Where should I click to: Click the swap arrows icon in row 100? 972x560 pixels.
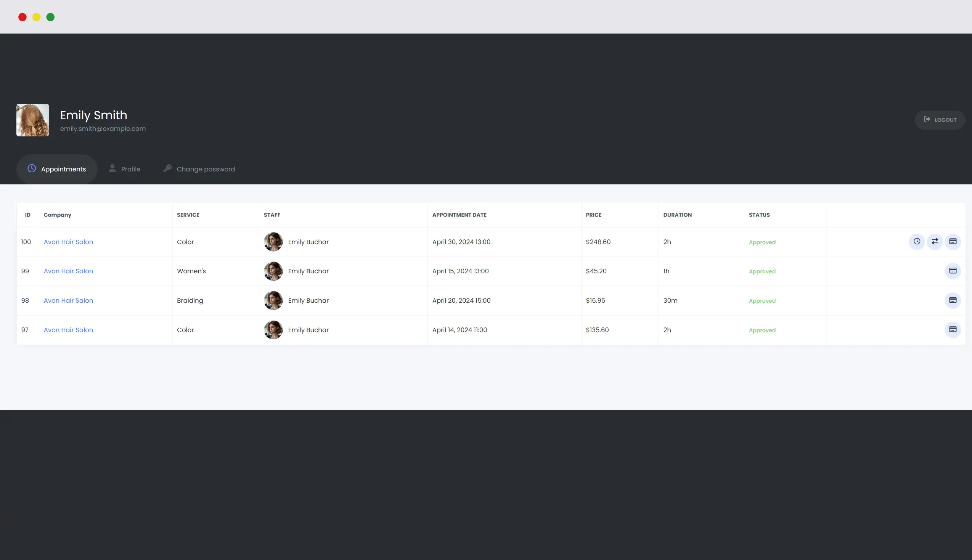[x=935, y=242]
